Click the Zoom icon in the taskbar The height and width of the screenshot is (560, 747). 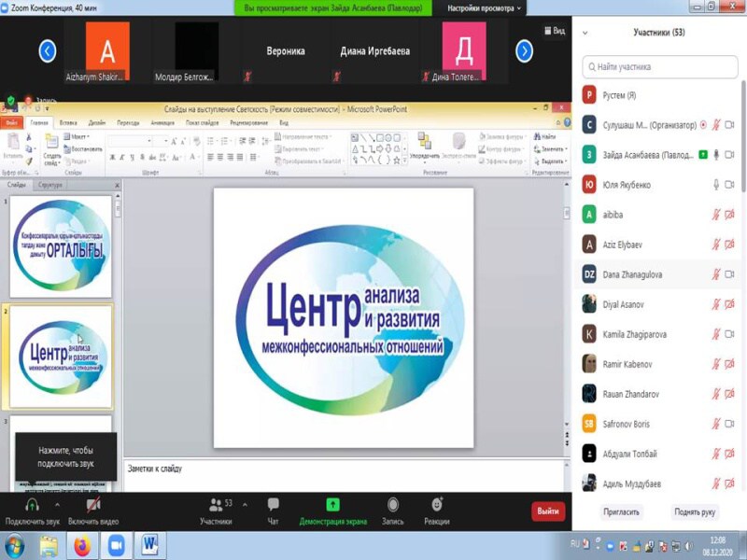[x=116, y=546]
